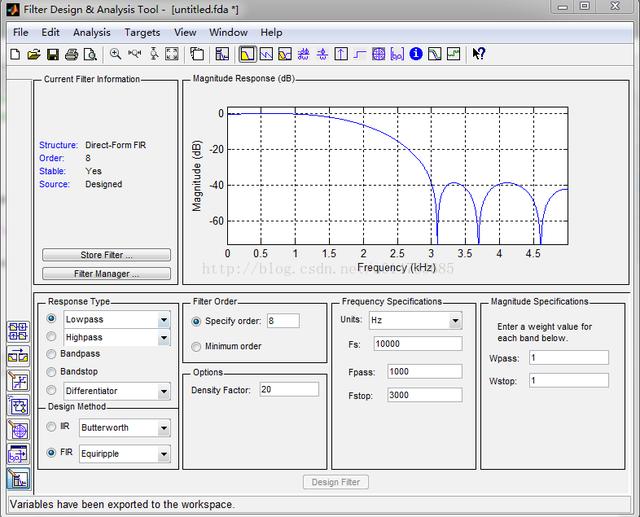The image size is (640, 517).
Task: Open the Window menu
Action: click(x=229, y=32)
